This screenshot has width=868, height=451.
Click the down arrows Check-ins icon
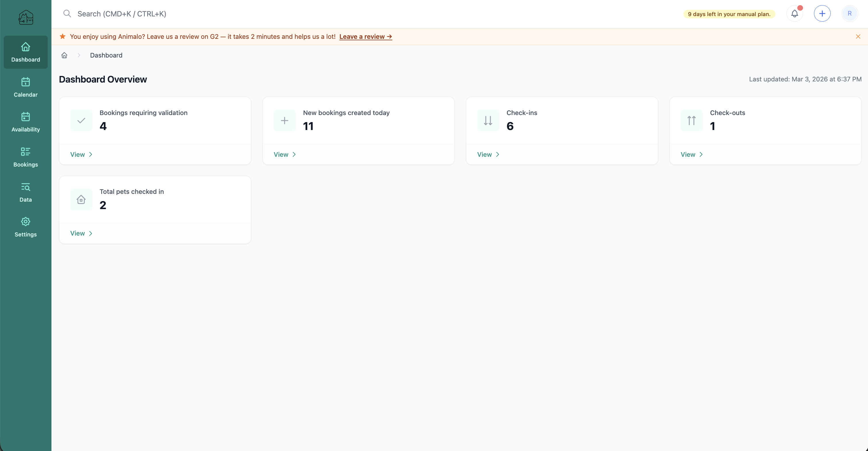pos(488,121)
